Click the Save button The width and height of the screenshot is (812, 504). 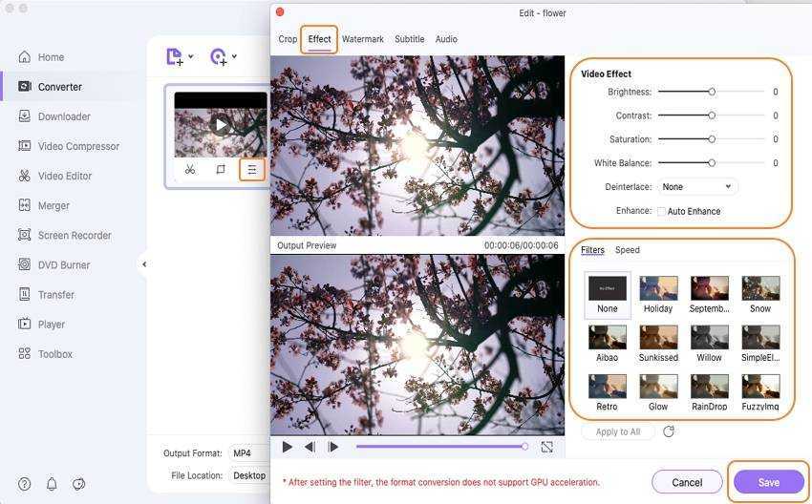click(x=768, y=482)
